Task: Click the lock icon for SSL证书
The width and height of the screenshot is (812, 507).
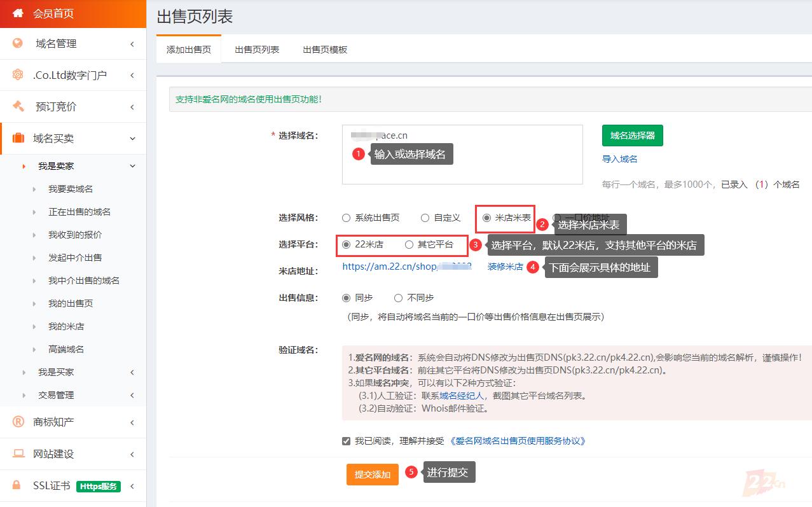Action: point(18,486)
